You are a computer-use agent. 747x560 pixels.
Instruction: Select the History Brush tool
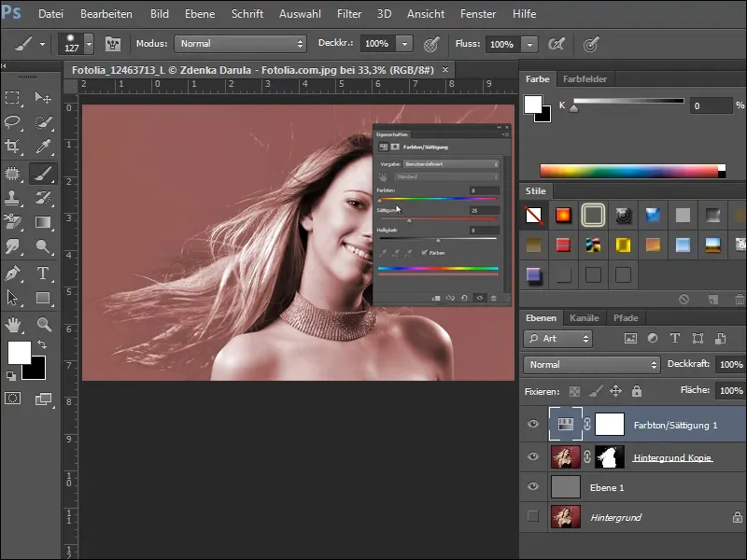click(x=43, y=198)
